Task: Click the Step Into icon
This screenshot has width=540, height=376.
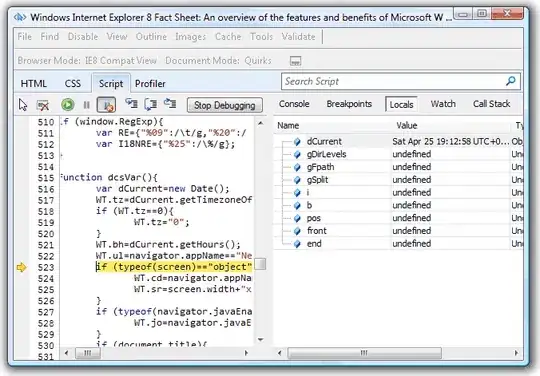Action: pyautogui.click(x=131, y=104)
